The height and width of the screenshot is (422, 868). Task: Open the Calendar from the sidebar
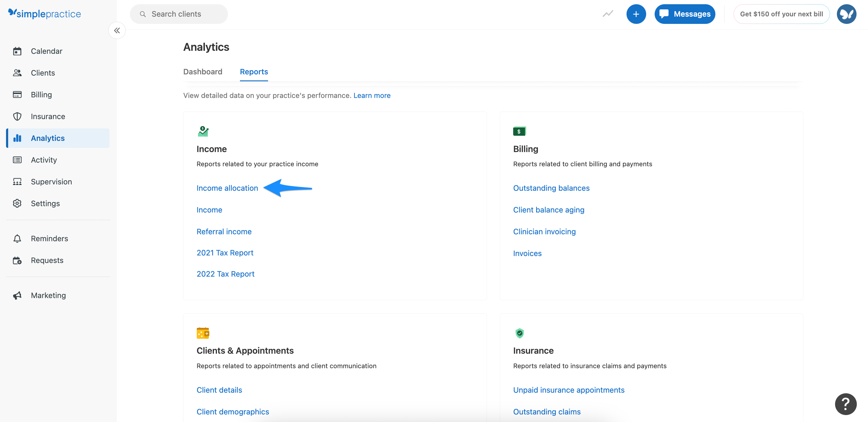[x=46, y=51]
